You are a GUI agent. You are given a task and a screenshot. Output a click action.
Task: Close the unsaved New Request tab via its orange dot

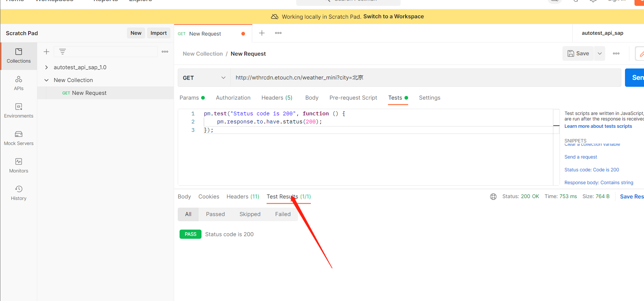[243, 34]
